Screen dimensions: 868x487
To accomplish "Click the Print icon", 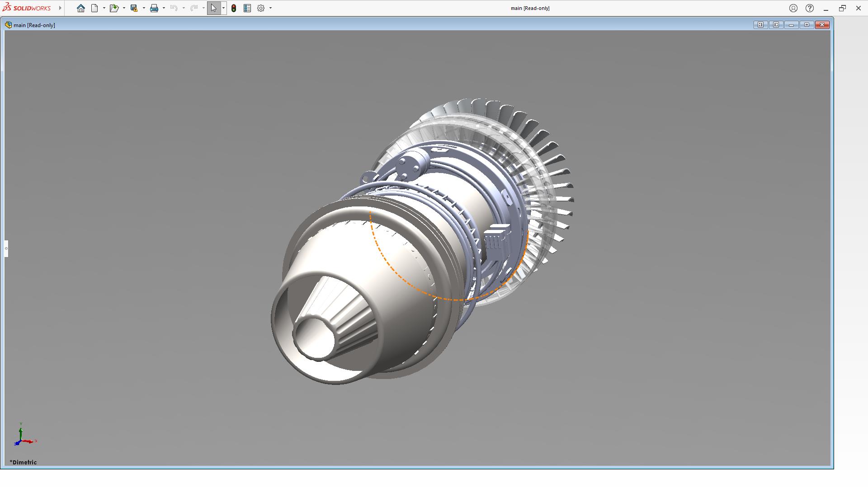I will pos(154,8).
